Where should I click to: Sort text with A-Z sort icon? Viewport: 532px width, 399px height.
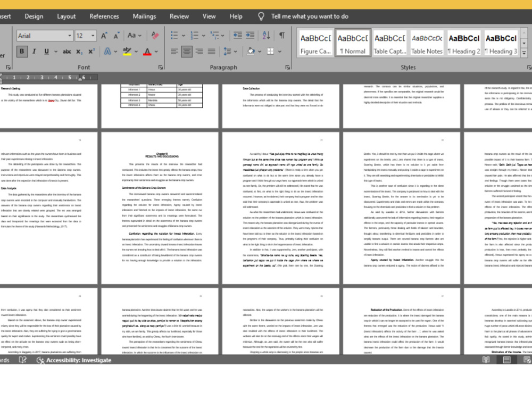click(267, 35)
